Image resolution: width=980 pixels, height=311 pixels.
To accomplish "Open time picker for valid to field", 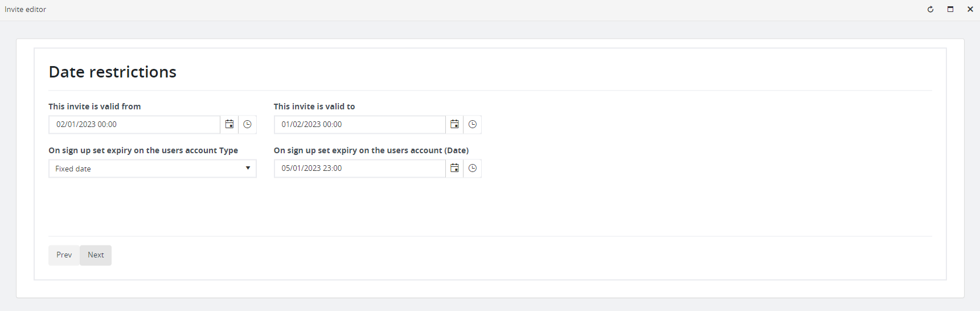I will pos(473,124).
